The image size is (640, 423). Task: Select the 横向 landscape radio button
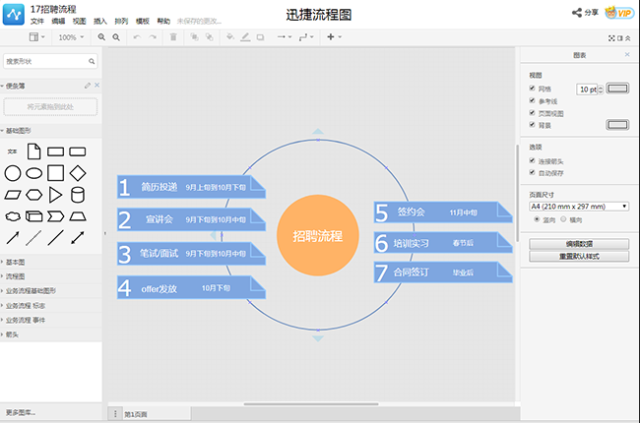pyautogui.click(x=563, y=220)
